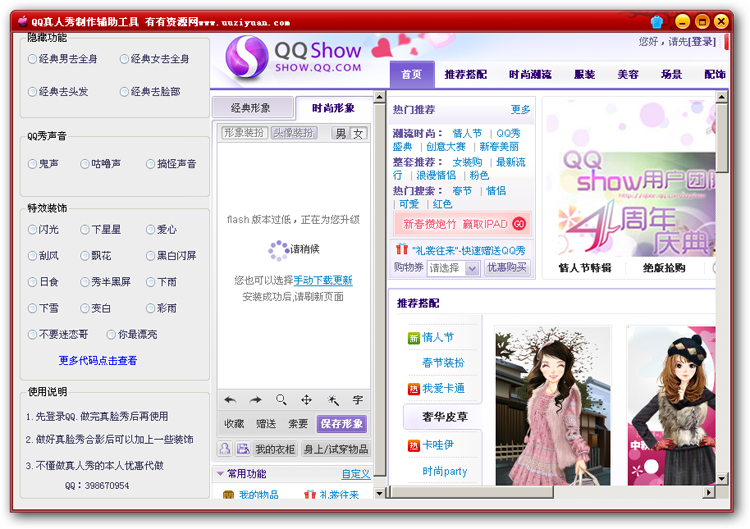
Task: Click the 字 text tool icon
Action: click(x=357, y=400)
